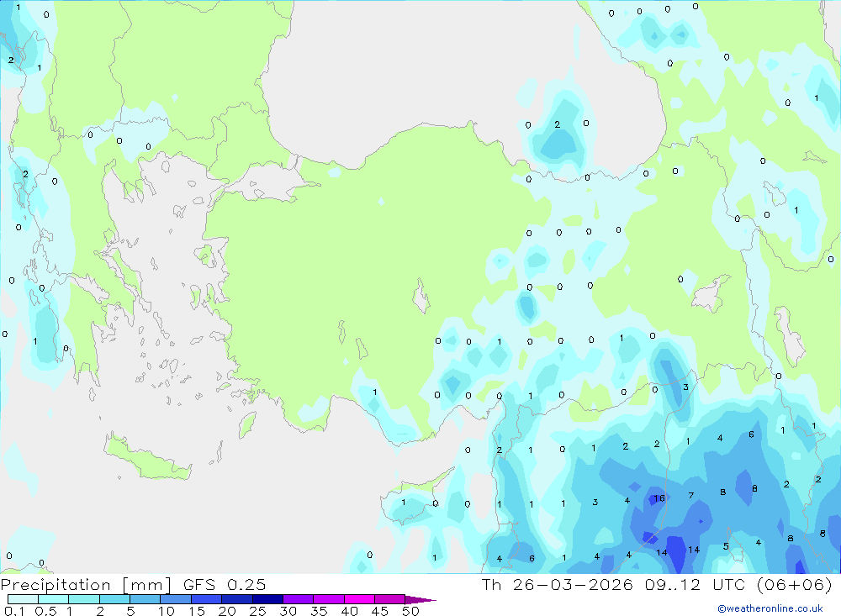Click the '45' legend scale label

coord(380,611)
